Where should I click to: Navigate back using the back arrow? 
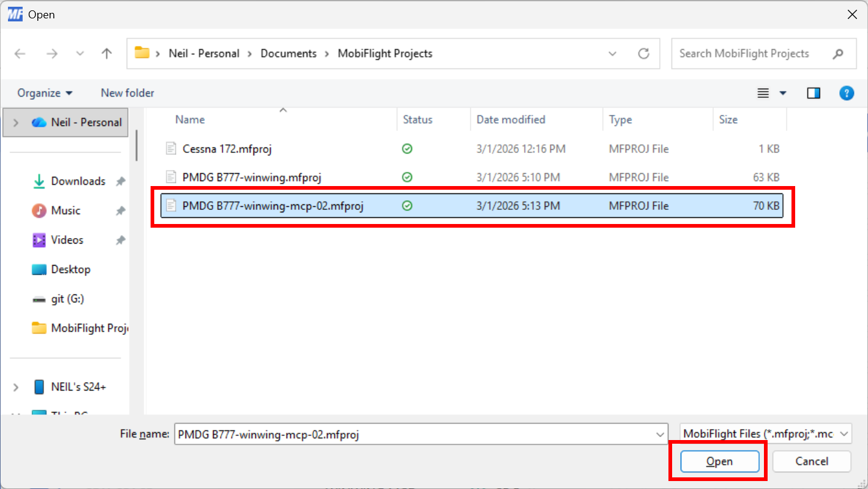(20, 54)
